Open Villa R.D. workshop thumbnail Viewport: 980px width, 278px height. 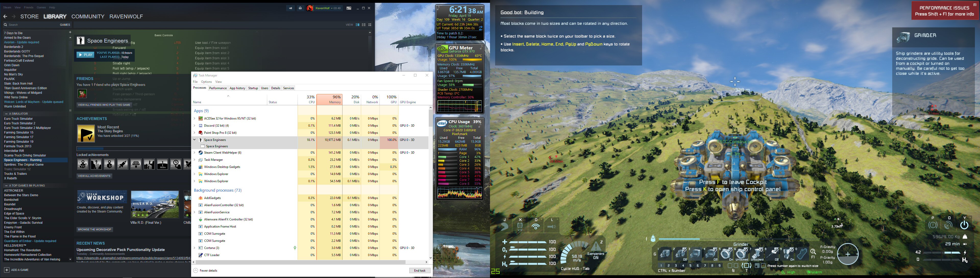[x=155, y=205]
